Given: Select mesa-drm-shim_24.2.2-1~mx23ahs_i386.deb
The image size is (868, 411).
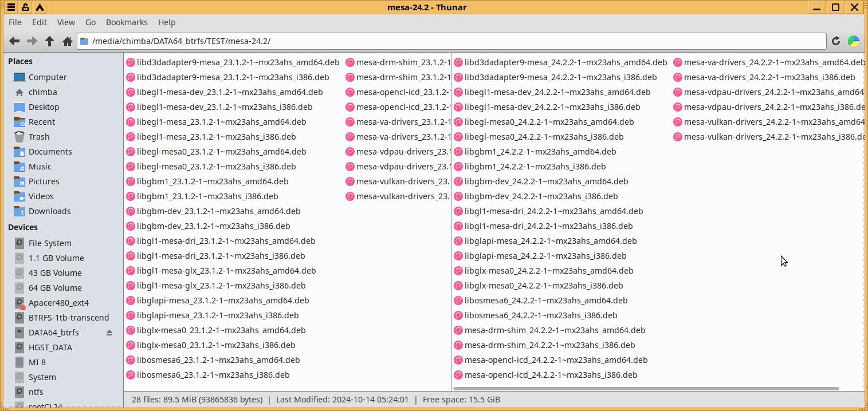Looking at the screenshot, I should coord(544,345).
